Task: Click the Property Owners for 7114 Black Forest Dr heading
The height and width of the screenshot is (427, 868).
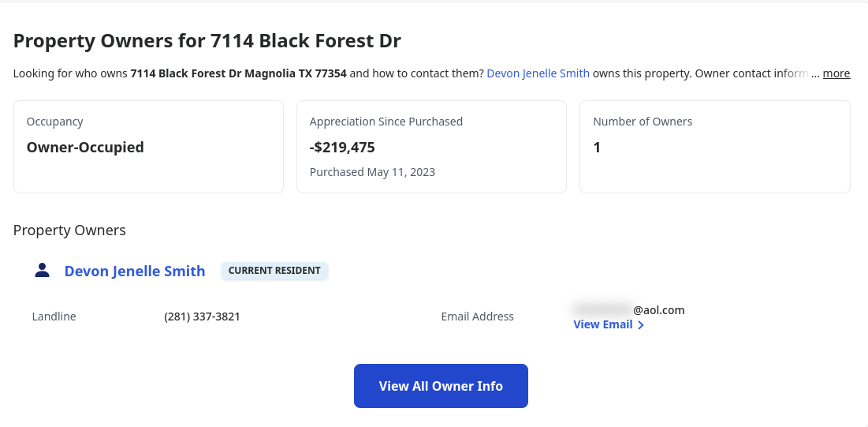Action: (207, 41)
